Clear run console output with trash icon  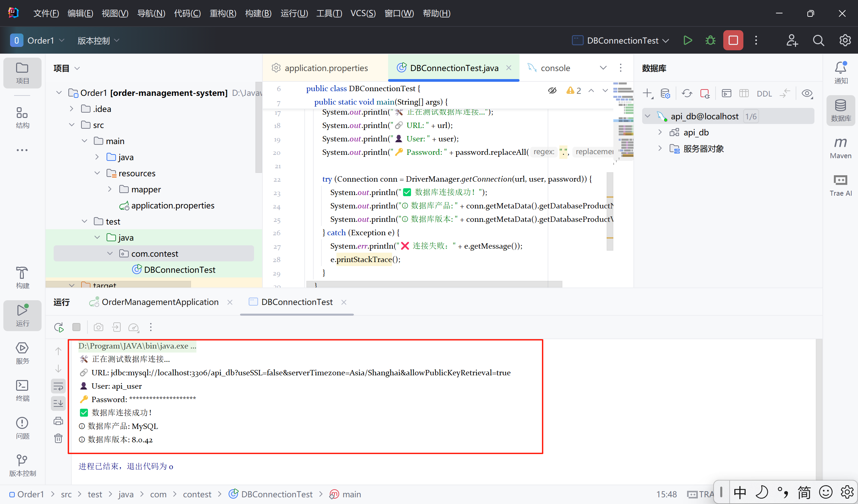click(58, 438)
